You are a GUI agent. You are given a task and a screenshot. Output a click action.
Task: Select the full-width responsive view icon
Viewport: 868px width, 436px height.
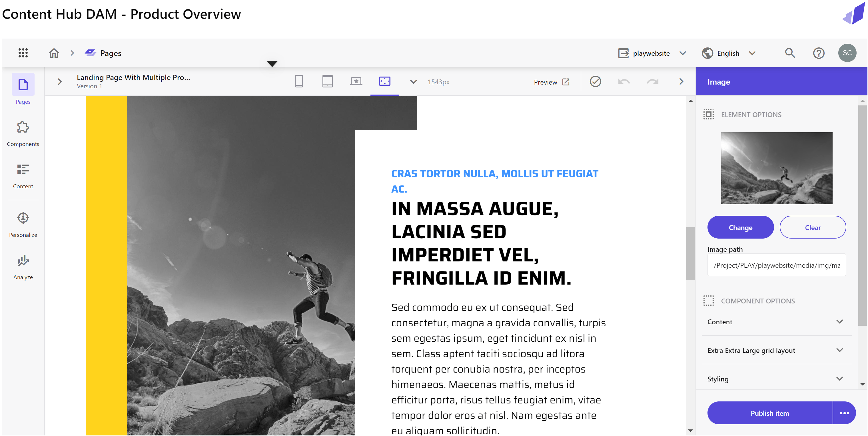[x=384, y=81]
